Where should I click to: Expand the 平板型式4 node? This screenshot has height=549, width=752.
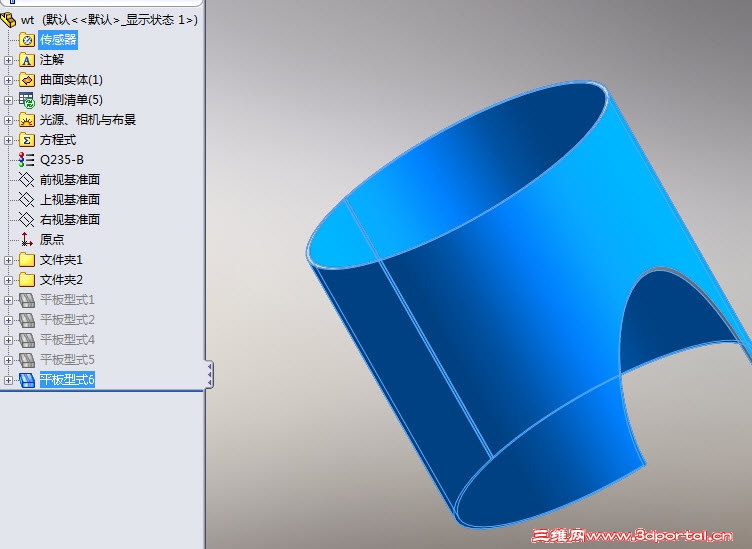click(x=8, y=340)
